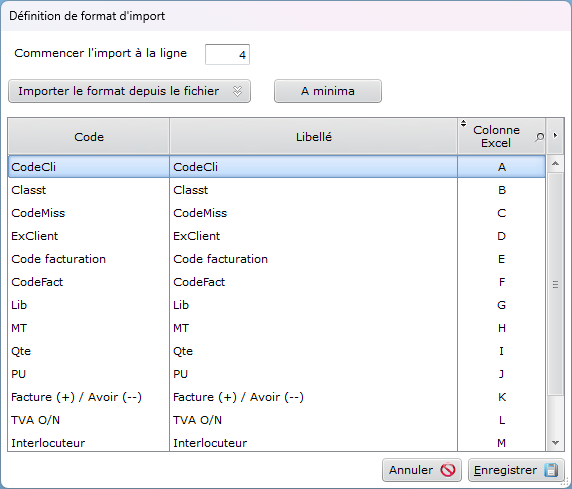Click the search magnifier in Colonne Excel header
The image size is (572, 489).
pyautogui.click(x=539, y=137)
